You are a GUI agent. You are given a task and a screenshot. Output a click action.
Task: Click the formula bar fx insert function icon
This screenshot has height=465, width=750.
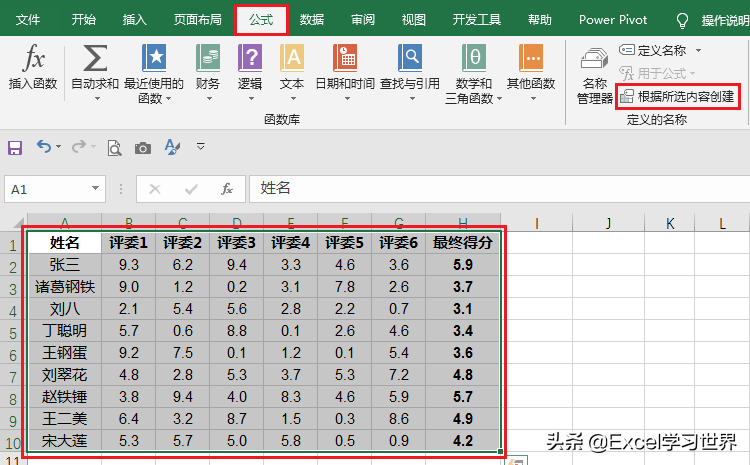click(x=227, y=189)
